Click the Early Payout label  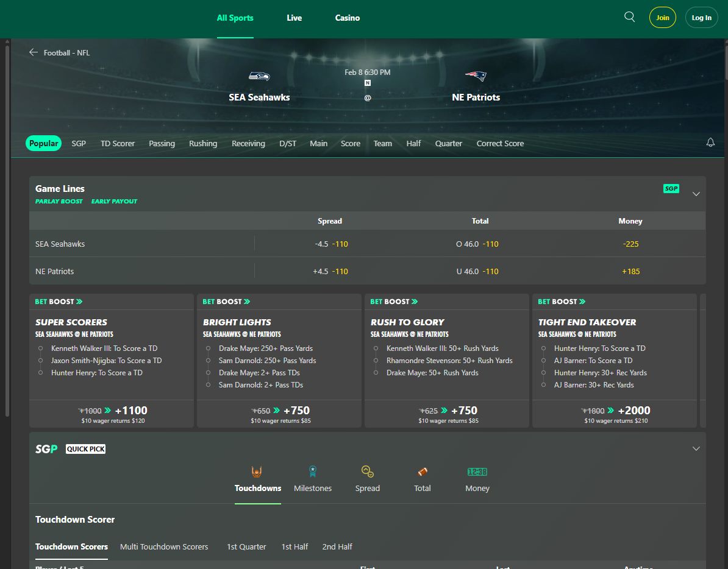[x=114, y=201]
